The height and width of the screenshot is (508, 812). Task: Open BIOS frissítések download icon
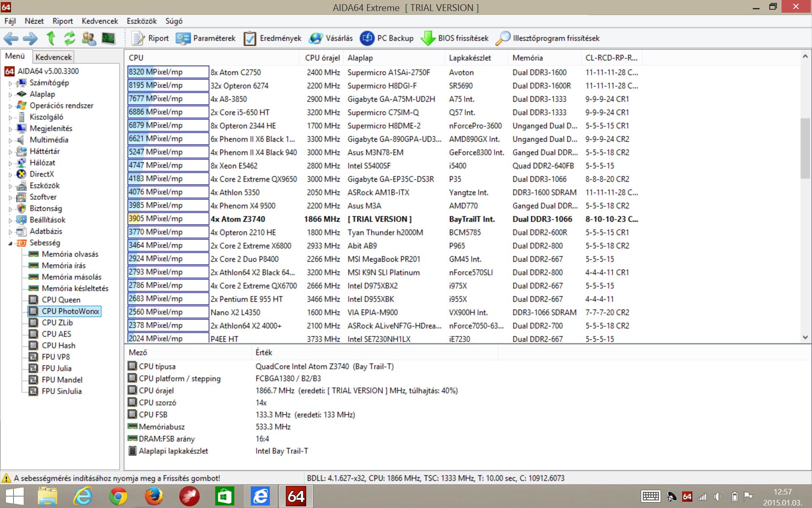click(x=428, y=39)
